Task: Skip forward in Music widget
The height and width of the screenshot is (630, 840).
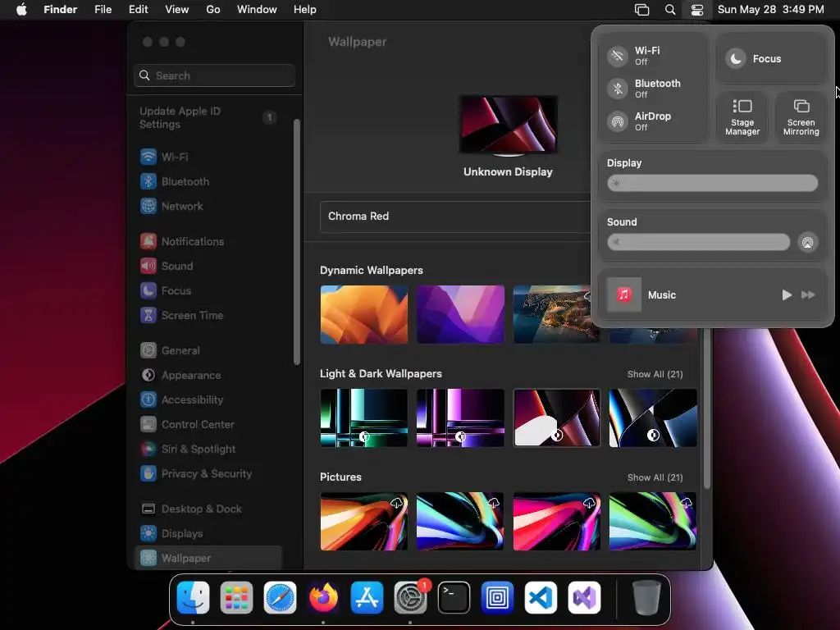Action: [808, 294]
